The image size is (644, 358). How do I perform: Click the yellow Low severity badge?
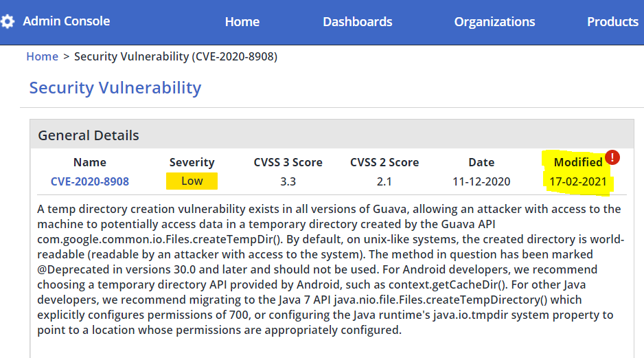click(x=192, y=181)
